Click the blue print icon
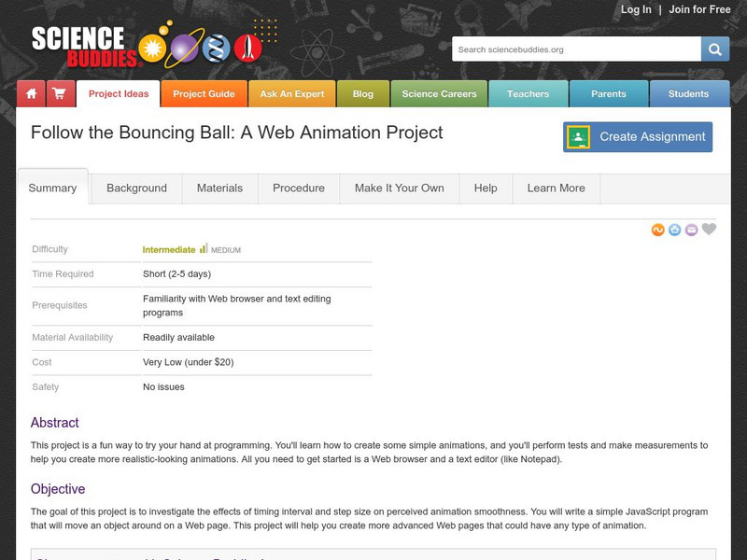This screenshot has height=560, width=747. (x=674, y=230)
